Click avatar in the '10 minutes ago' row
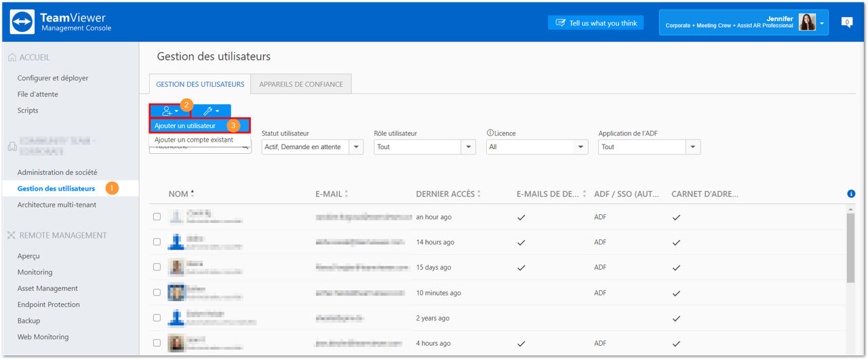 tap(176, 293)
